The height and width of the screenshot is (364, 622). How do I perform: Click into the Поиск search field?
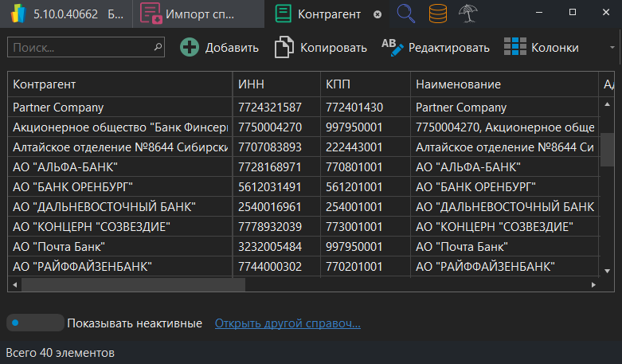tap(86, 47)
